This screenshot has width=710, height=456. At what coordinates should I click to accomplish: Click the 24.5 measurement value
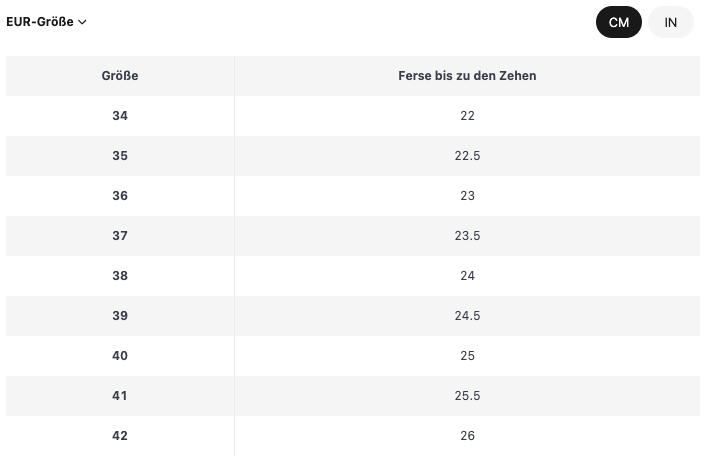(x=467, y=316)
